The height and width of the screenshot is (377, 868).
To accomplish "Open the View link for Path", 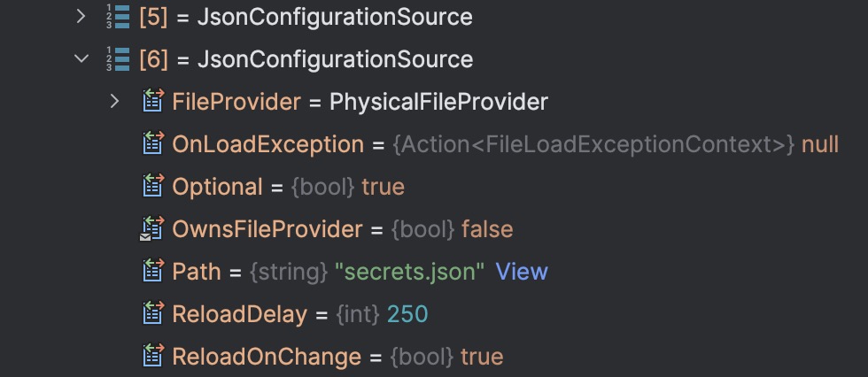I will tap(522, 272).
